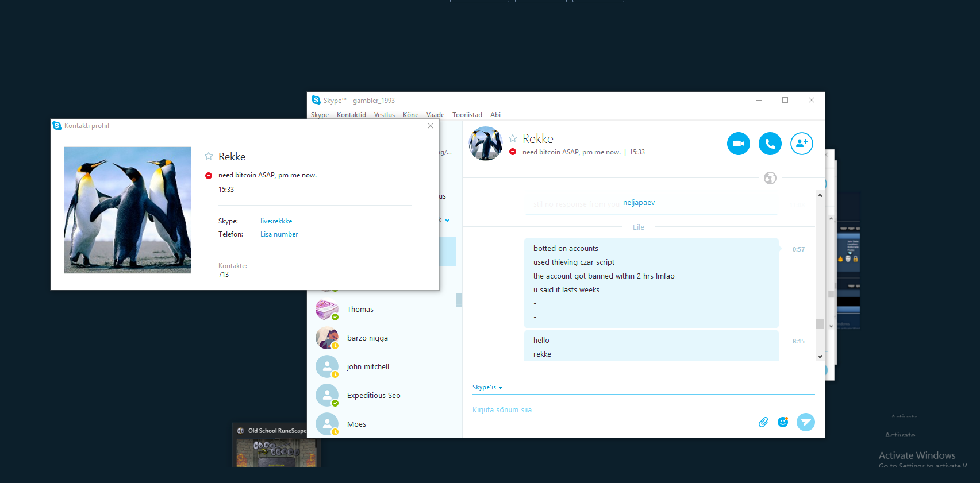Click the message input field
Screen dimensions: 980x483
pyautogui.click(x=609, y=410)
